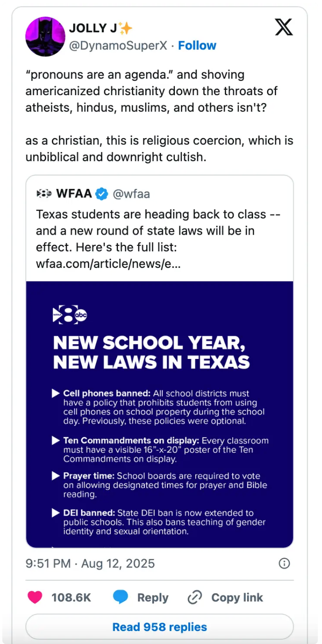Click the Copy link label text
322x644 pixels.
point(237,597)
